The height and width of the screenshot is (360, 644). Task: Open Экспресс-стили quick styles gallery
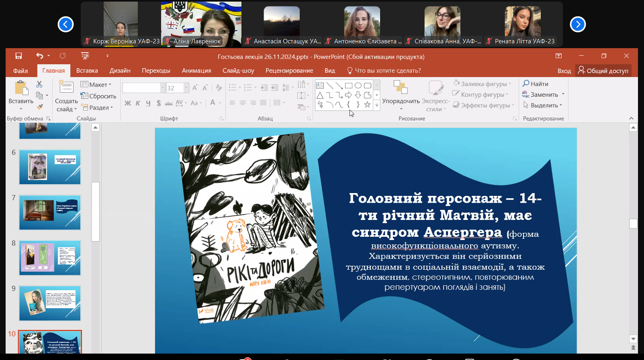tap(436, 96)
